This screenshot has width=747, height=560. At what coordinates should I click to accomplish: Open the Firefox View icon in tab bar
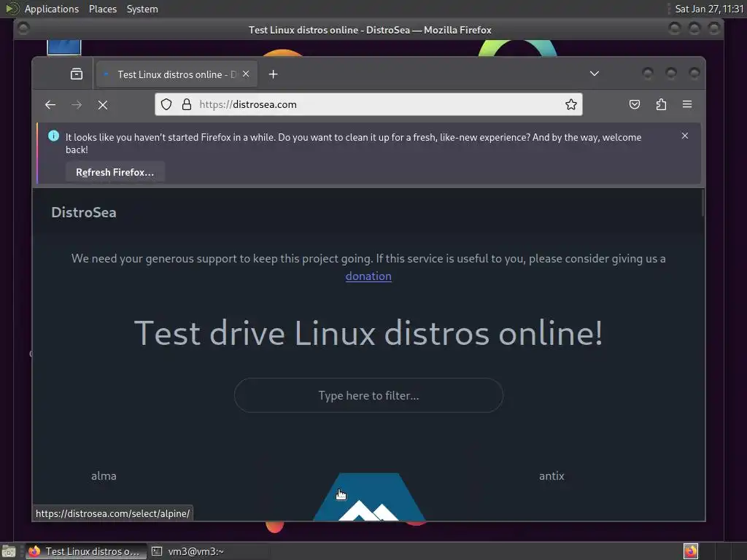coord(76,74)
